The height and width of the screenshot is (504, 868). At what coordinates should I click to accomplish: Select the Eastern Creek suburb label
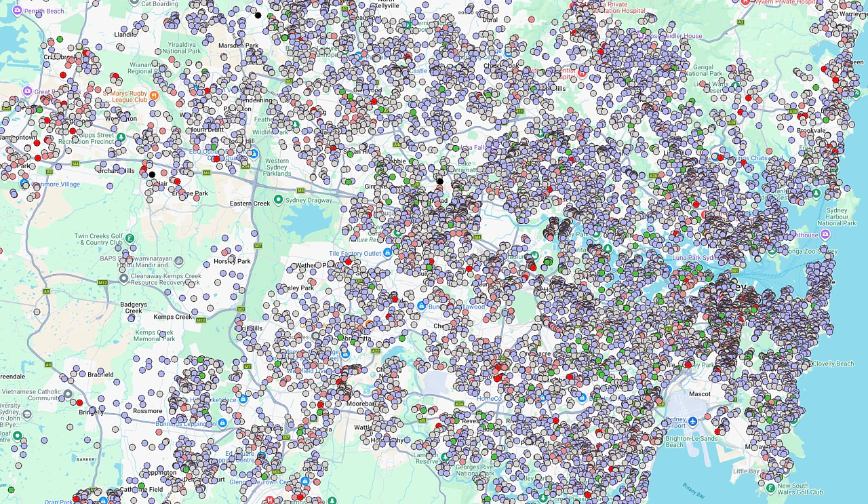pos(250,203)
